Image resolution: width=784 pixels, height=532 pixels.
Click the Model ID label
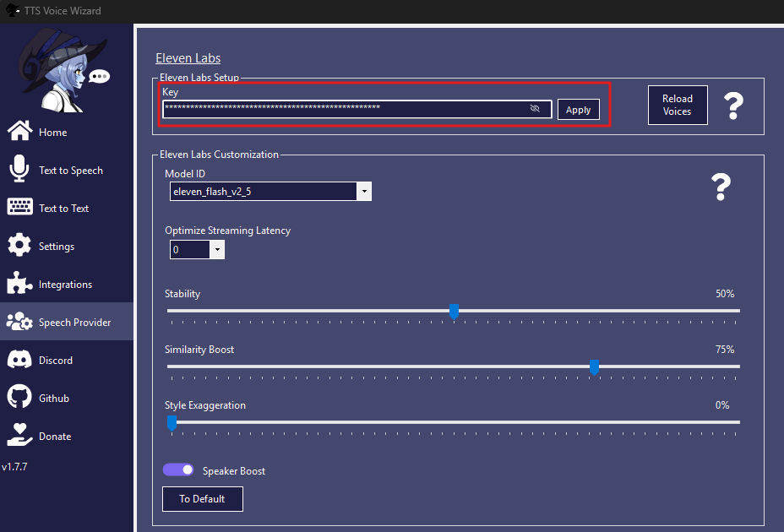point(185,173)
